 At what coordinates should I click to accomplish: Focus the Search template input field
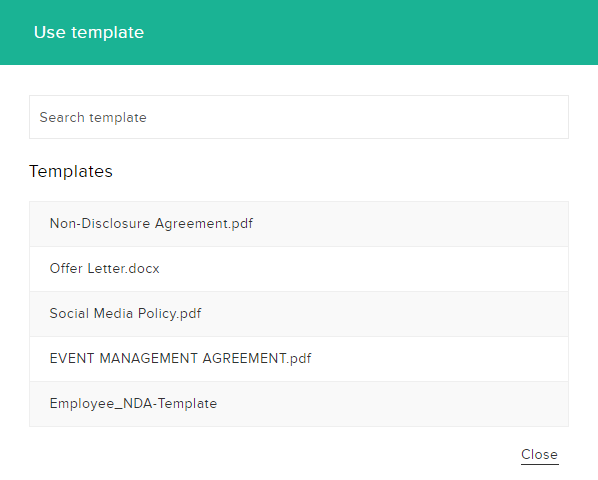[x=299, y=117]
